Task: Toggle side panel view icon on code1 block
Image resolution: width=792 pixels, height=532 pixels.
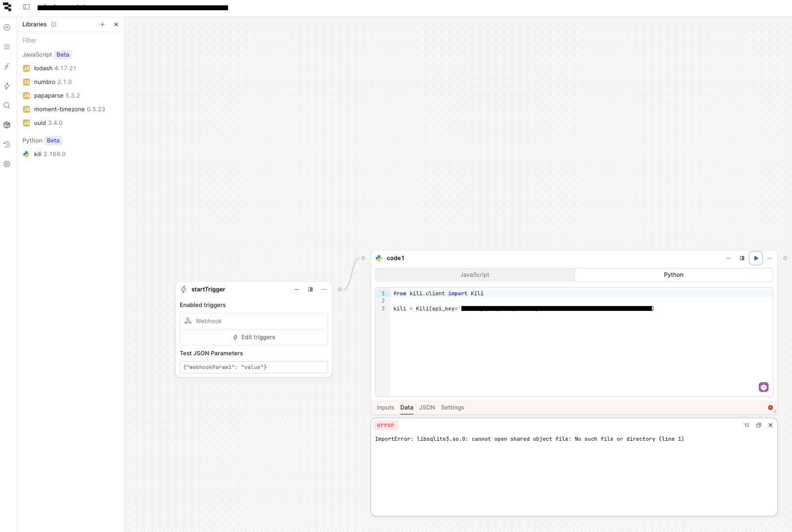Action: click(742, 258)
